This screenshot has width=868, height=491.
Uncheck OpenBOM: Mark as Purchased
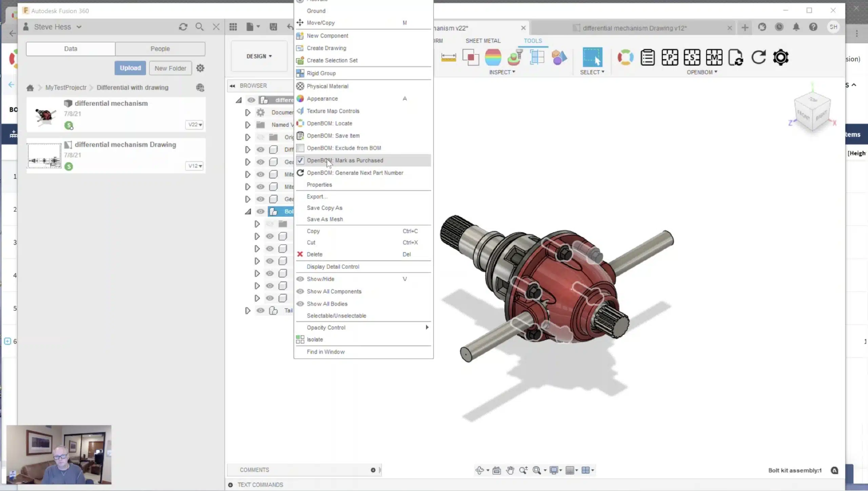(x=300, y=160)
